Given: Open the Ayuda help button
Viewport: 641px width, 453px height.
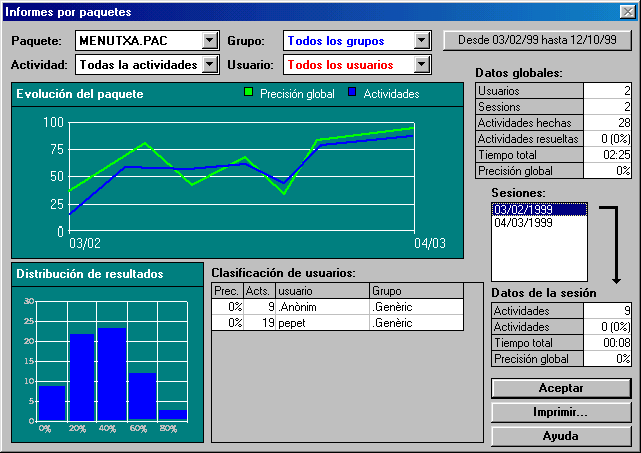Looking at the screenshot, I should 561,436.
